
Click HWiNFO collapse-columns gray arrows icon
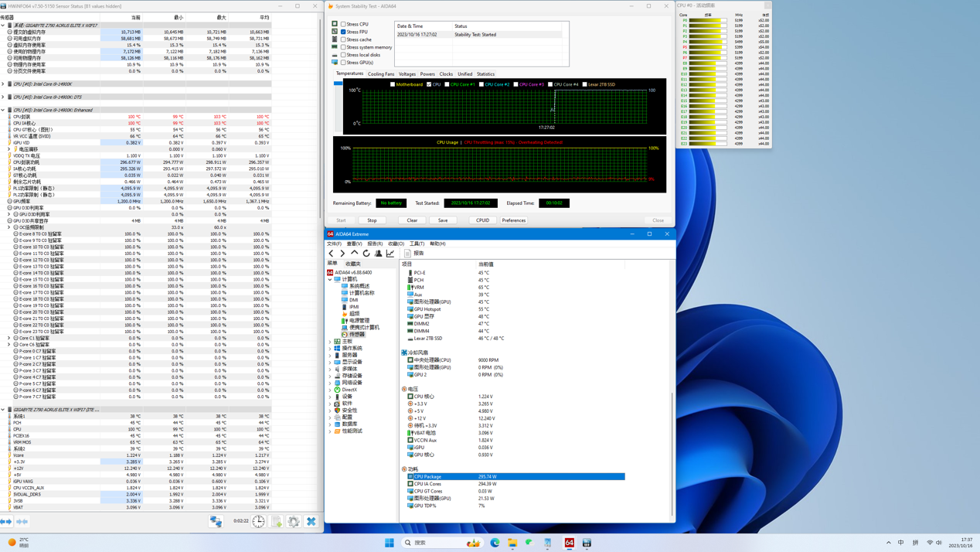pos(22,522)
